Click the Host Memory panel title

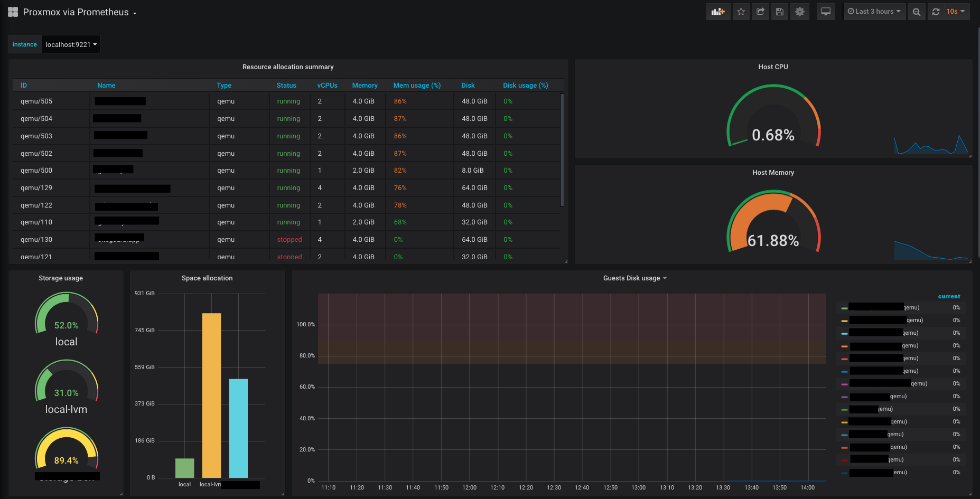tap(773, 173)
